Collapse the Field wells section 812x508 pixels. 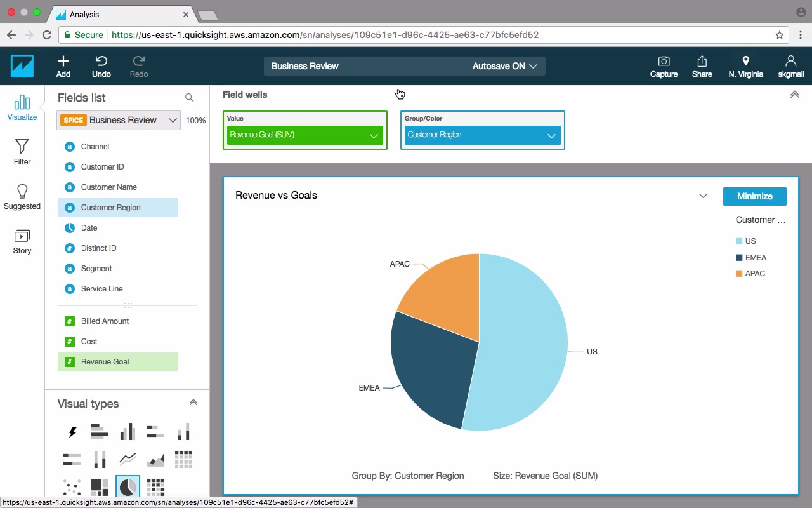click(794, 95)
